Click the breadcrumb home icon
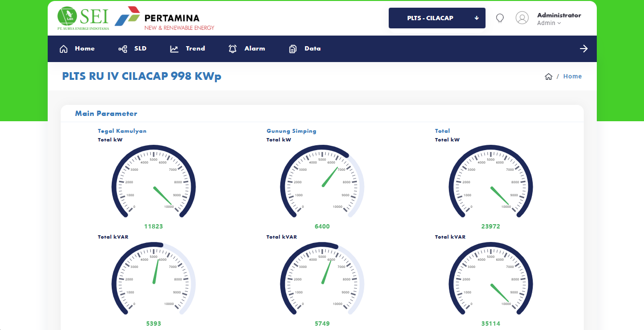Screen dimensions: 644x330 coord(548,76)
